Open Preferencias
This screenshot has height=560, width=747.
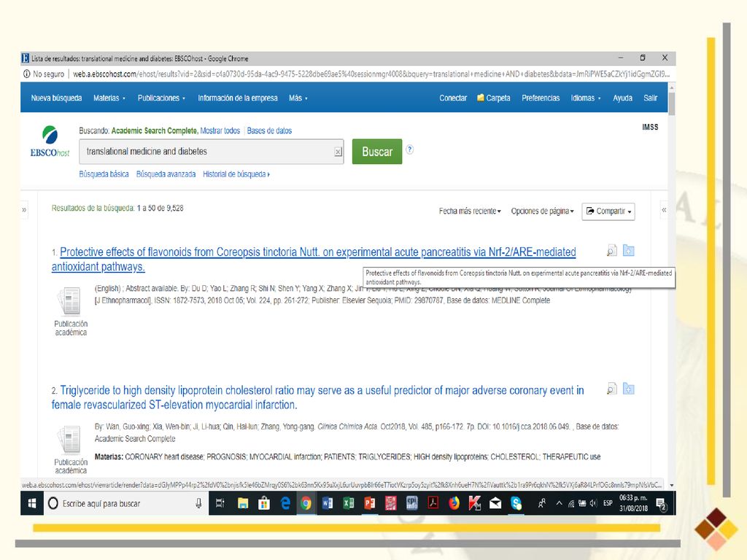click(541, 98)
